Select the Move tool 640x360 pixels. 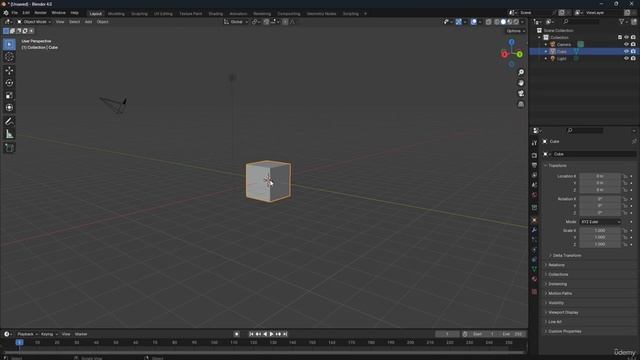tap(9, 71)
